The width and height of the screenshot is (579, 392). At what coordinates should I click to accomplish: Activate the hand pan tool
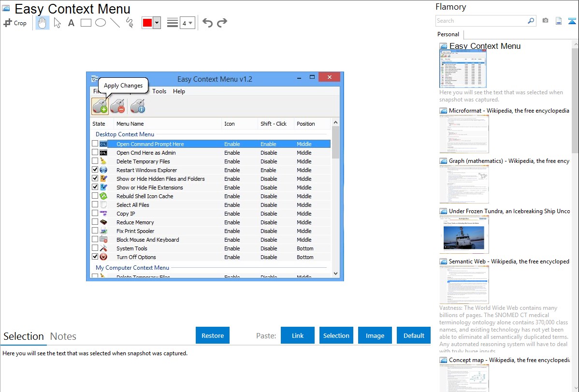point(43,23)
